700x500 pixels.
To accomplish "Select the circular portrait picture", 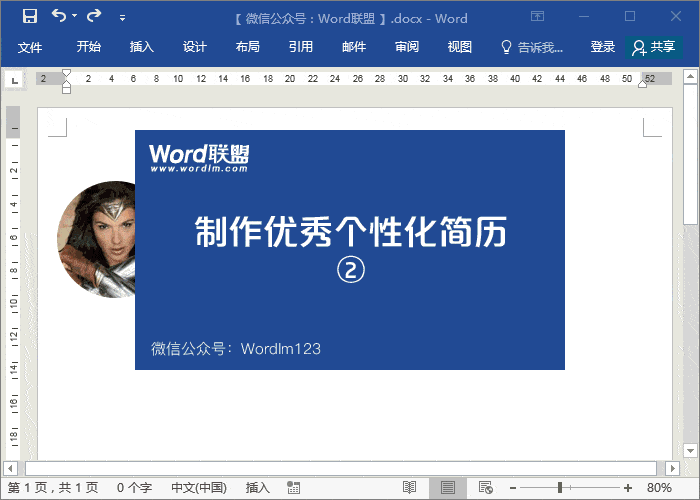I will click(97, 239).
